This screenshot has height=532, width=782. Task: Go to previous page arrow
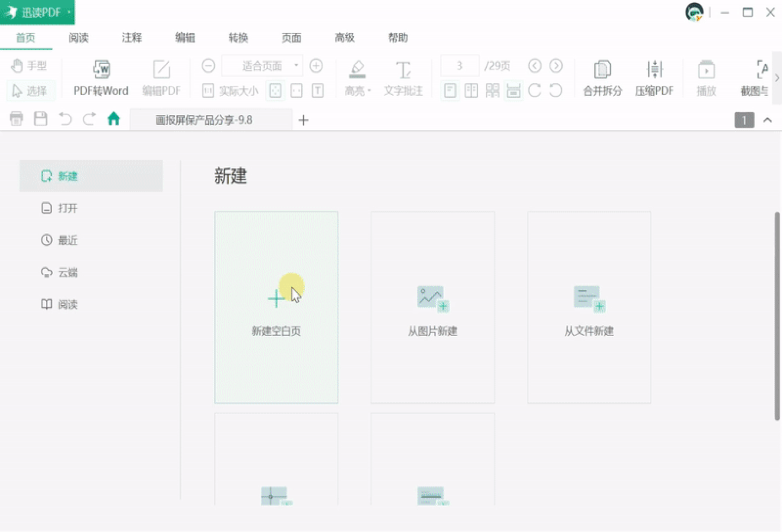[x=535, y=66]
